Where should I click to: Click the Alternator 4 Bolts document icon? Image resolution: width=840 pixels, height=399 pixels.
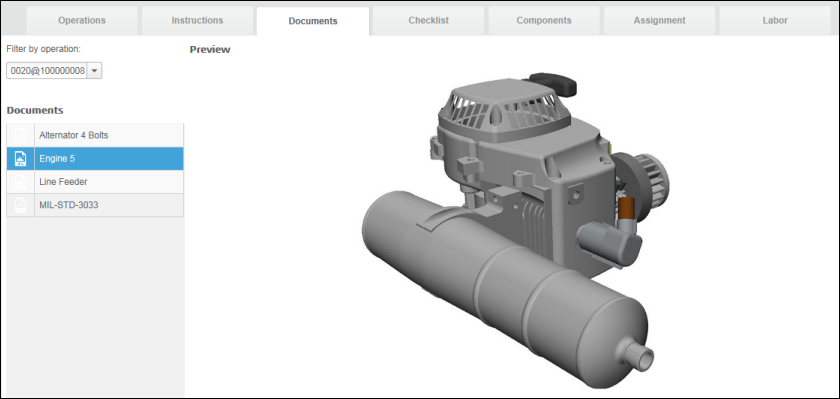pos(20,135)
